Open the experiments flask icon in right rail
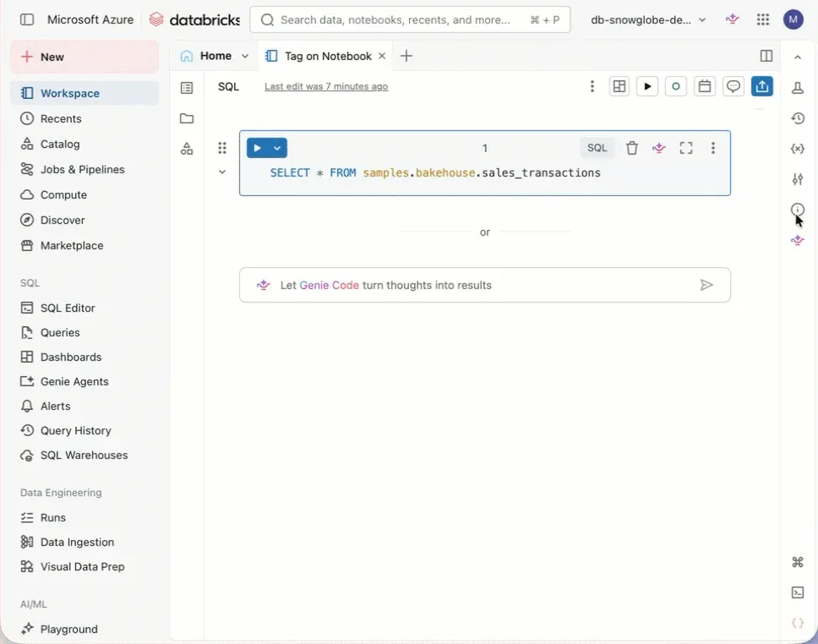This screenshot has width=818, height=644. coord(797,88)
